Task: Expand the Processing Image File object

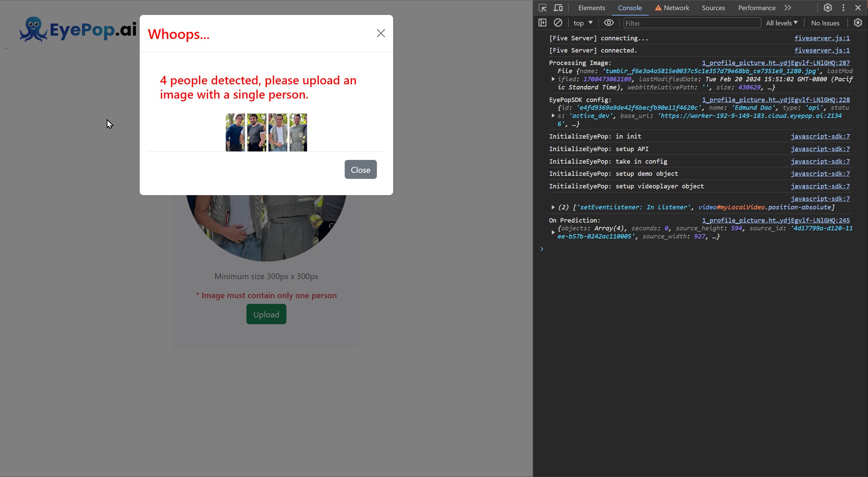Action: (552, 79)
